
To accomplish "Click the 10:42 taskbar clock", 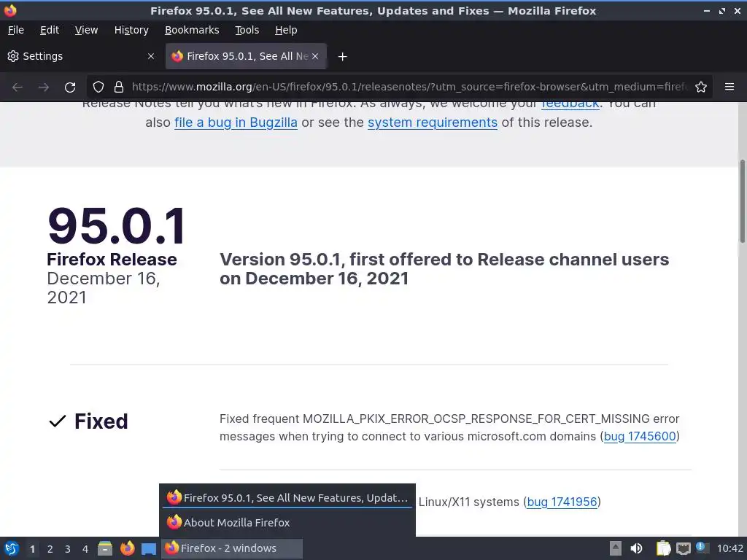I will (729, 548).
